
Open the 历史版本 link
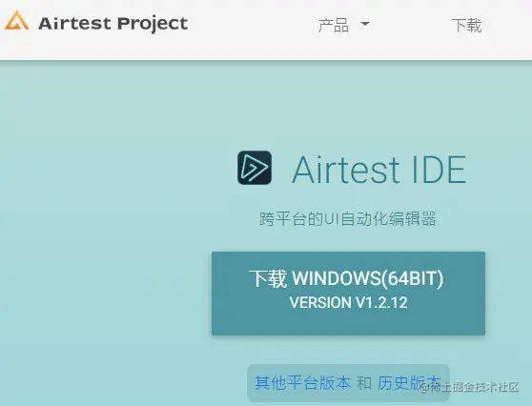coord(409,383)
